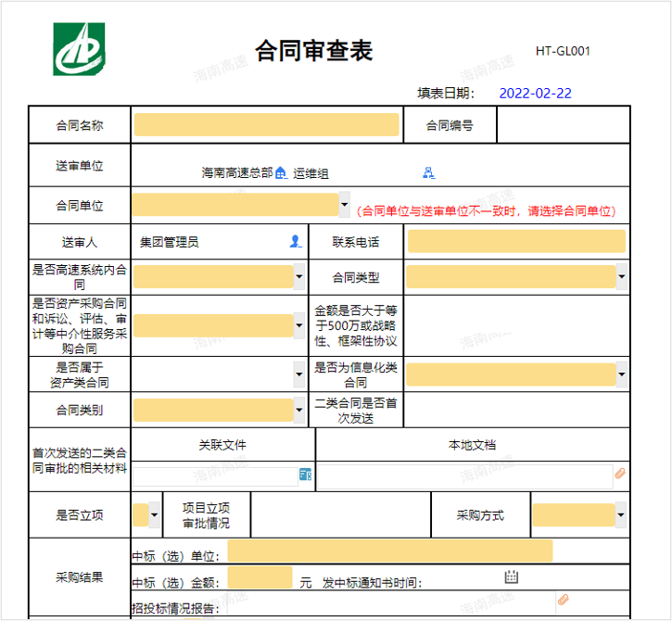Screen dimensions: 672x621
Task: Open the 是否为信息化类合同 dropdown
Action: click(x=621, y=374)
